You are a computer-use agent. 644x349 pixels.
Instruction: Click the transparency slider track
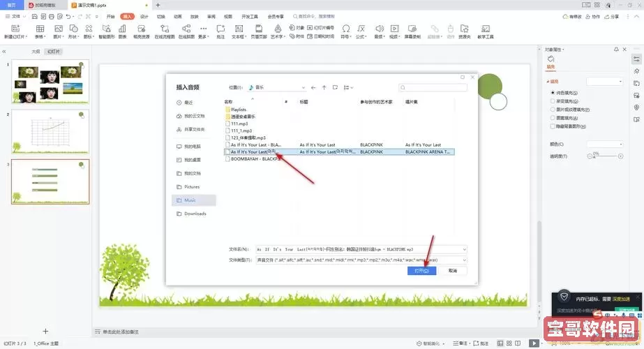[605, 156]
